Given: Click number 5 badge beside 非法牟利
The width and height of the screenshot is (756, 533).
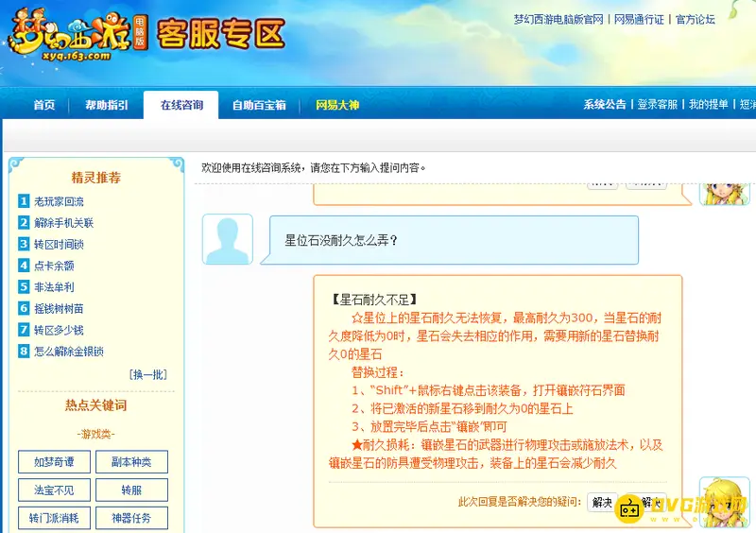Looking at the screenshot, I should click(x=24, y=286).
